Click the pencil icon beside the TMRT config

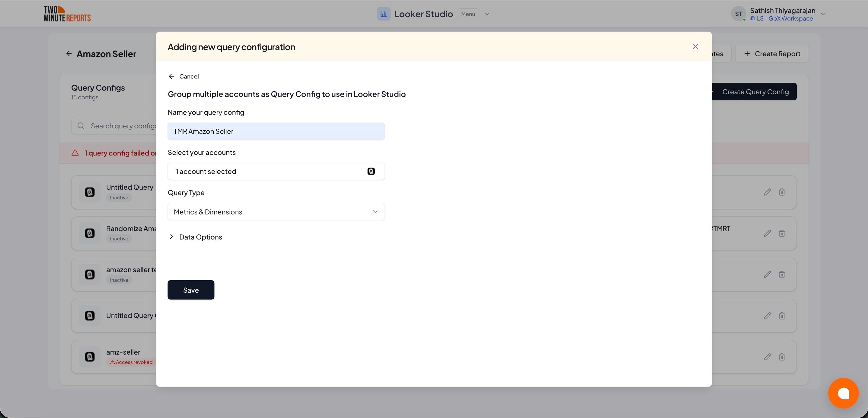(767, 233)
